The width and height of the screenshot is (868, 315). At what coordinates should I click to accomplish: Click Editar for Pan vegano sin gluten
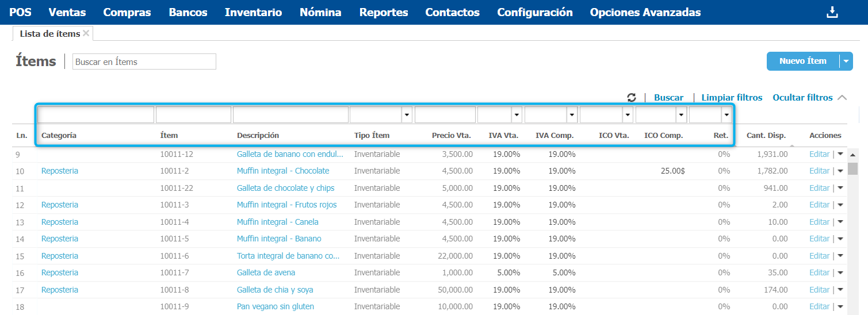click(x=819, y=306)
